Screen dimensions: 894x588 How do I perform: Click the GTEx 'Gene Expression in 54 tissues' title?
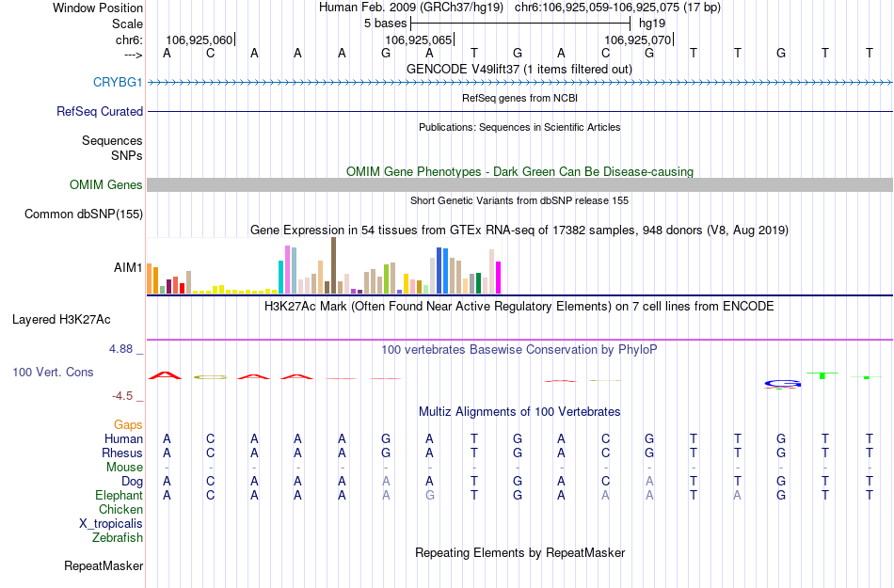tap(519, 230)
